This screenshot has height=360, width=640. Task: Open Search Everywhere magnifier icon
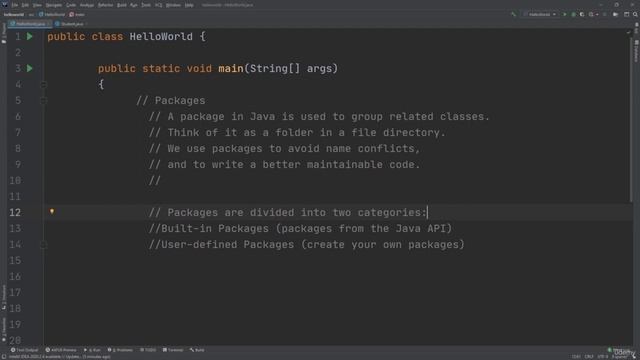[x=635, y=14]
